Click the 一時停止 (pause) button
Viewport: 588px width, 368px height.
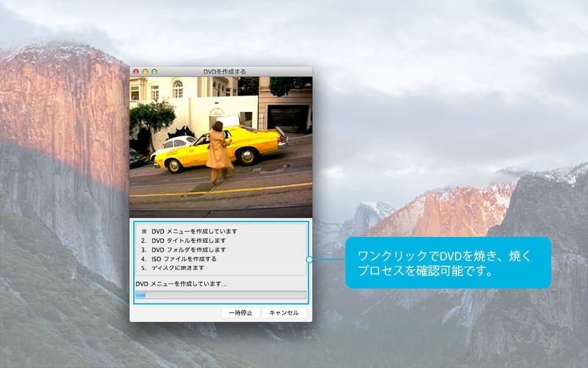pos(240,313)
